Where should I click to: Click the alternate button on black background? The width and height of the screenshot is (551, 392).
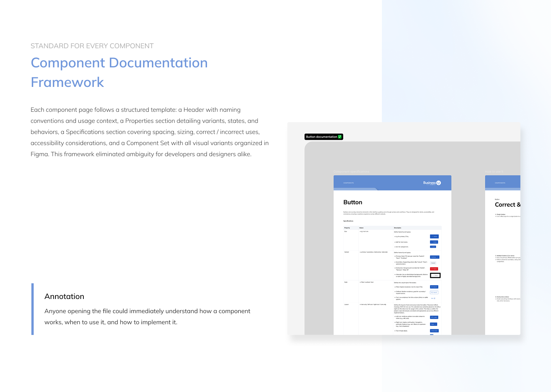[435, 275]
